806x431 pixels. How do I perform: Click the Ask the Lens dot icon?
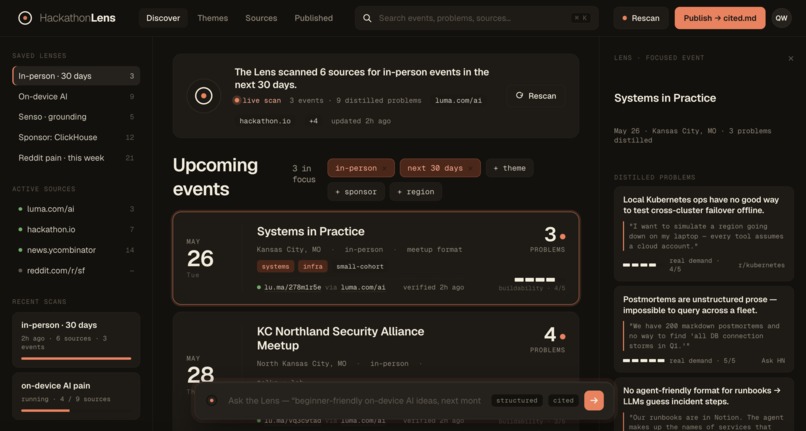pos(211,401)
